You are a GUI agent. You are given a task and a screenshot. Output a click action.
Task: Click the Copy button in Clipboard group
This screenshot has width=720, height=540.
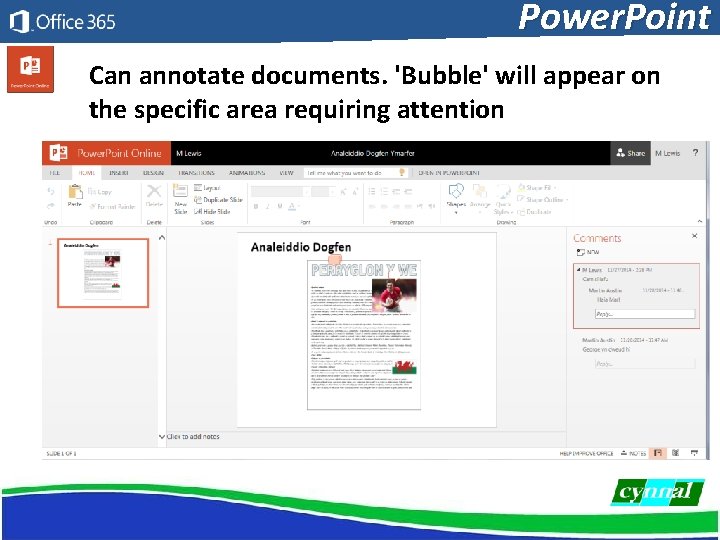(x=99, y=191)
